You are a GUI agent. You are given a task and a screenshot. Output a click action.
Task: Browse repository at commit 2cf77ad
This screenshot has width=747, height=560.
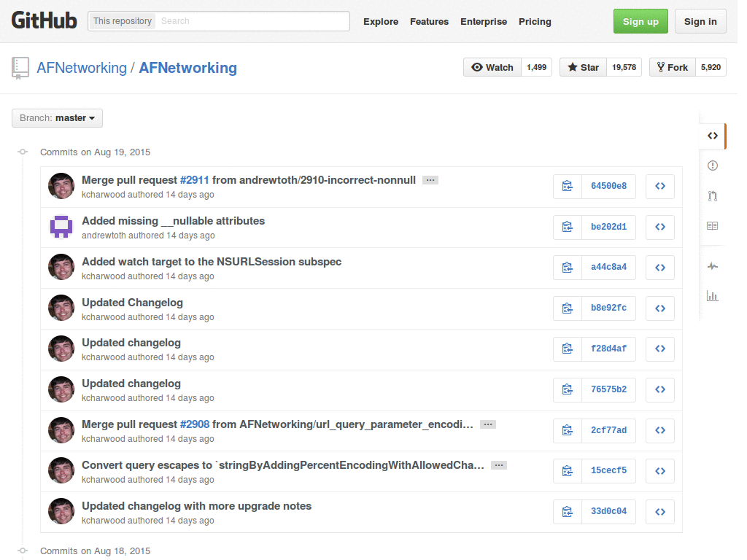(x=659, y=430)
